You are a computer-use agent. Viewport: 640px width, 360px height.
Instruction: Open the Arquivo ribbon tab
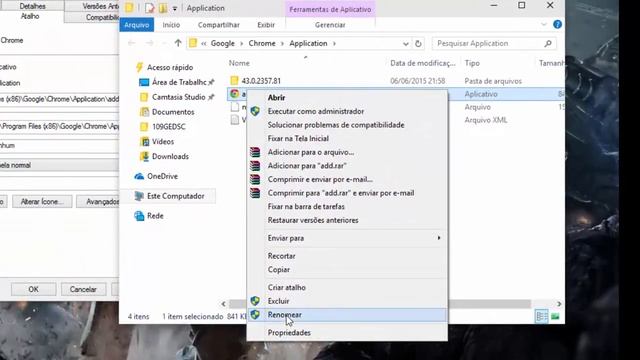point(137,25)
